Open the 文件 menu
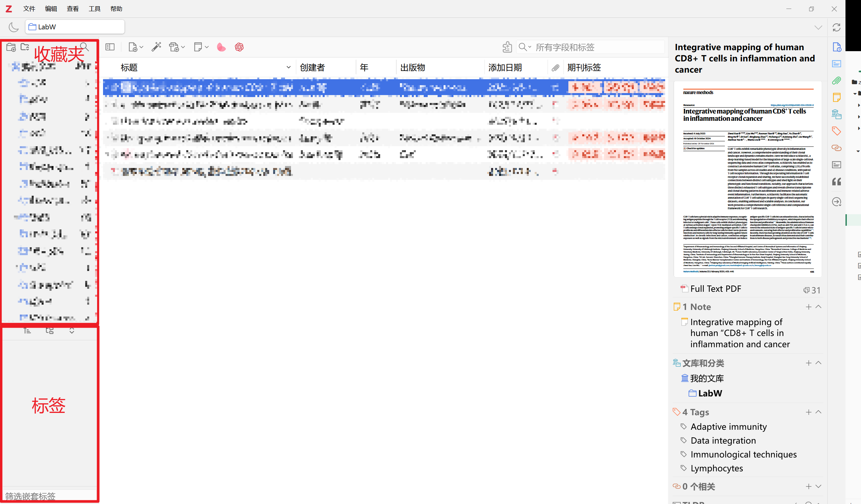This screenshot has width=861, height=504. tap(29, 9)
